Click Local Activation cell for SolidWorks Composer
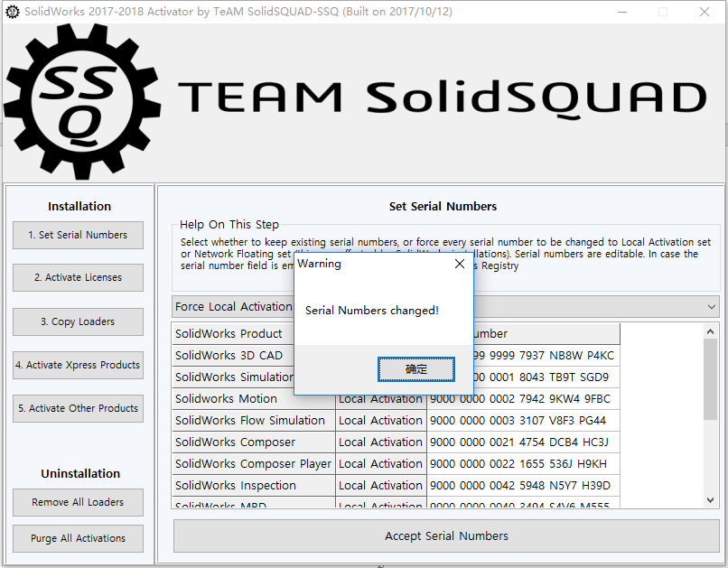728x568 pixels. tap(381, 442)
